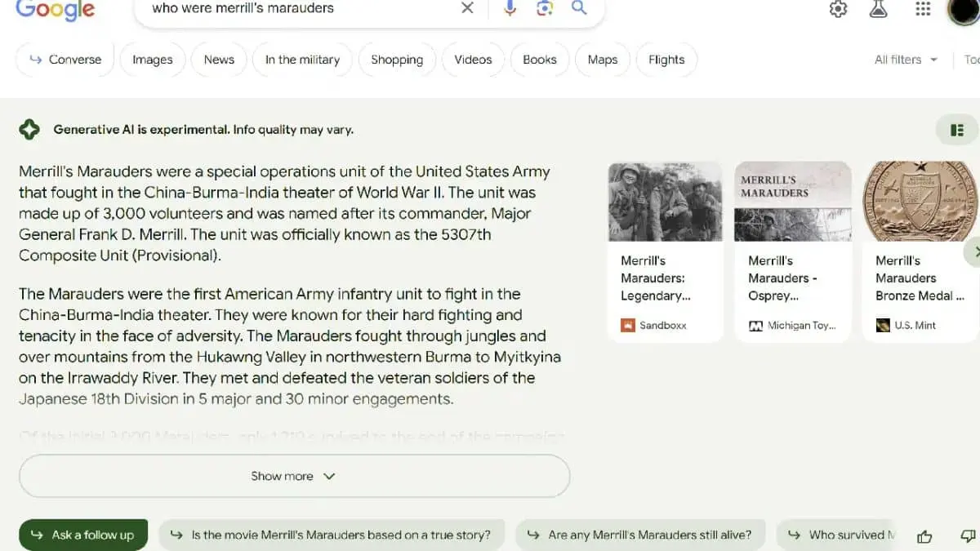The height and width of the screenshot is (551, 980).
Task: Clear the search query with the X
Action: tap(467, 9)
